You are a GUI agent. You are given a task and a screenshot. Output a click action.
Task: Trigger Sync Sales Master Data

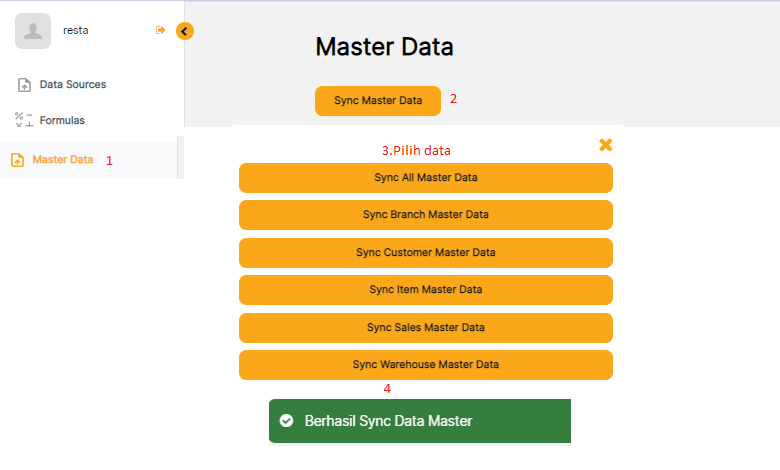tap(425, 327)
